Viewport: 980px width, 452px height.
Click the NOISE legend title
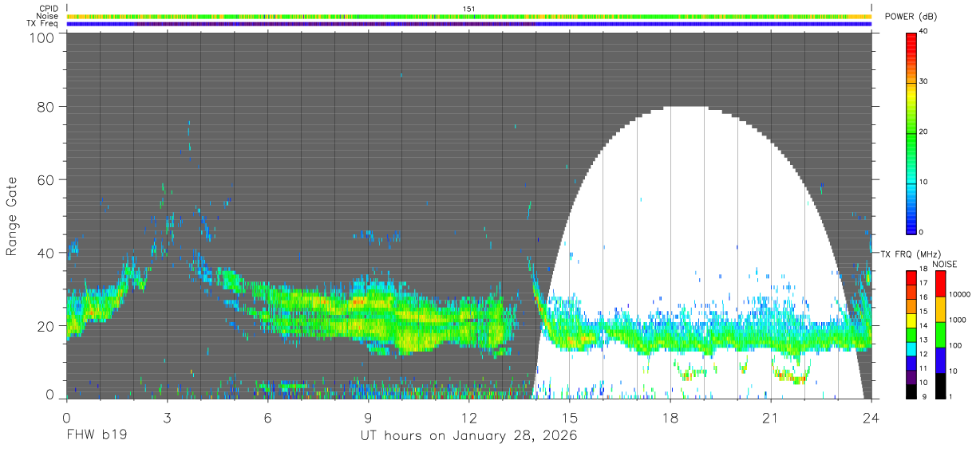945,264
